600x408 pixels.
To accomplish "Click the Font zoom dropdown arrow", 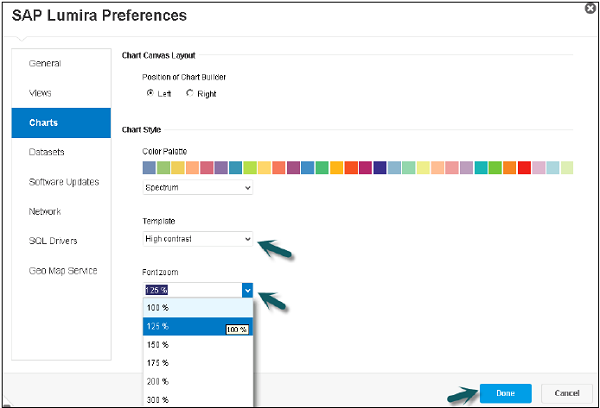I will [x=247, y=290].
